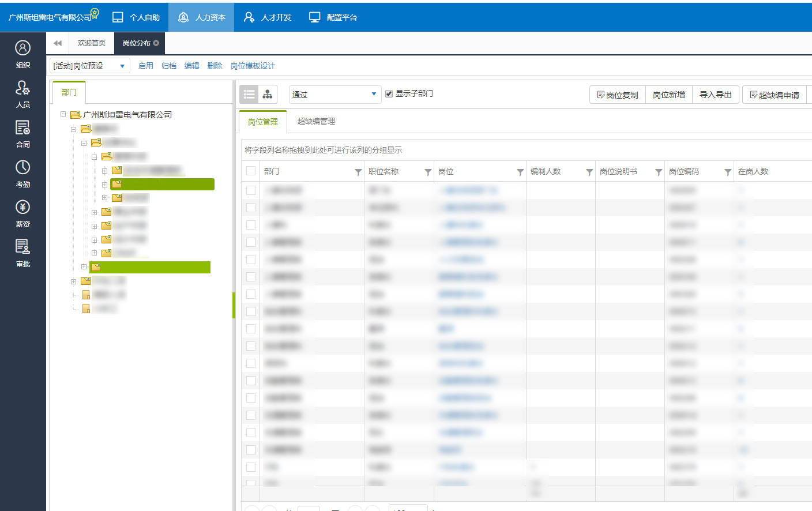
Task: Switch to org chart tree view
Action: point(268,94)
